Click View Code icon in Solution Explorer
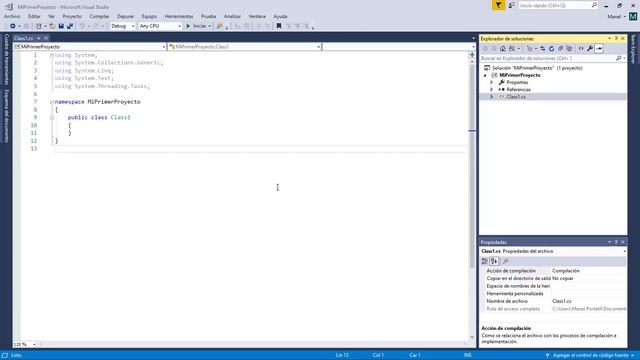This screenshot has height=360, width=640. coord(581,49)
